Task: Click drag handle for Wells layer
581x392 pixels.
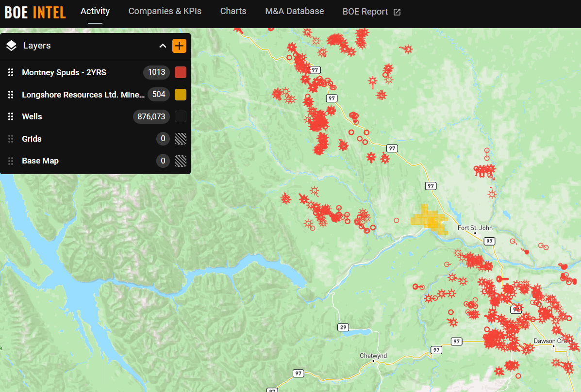Action: [x=11, y=117]
